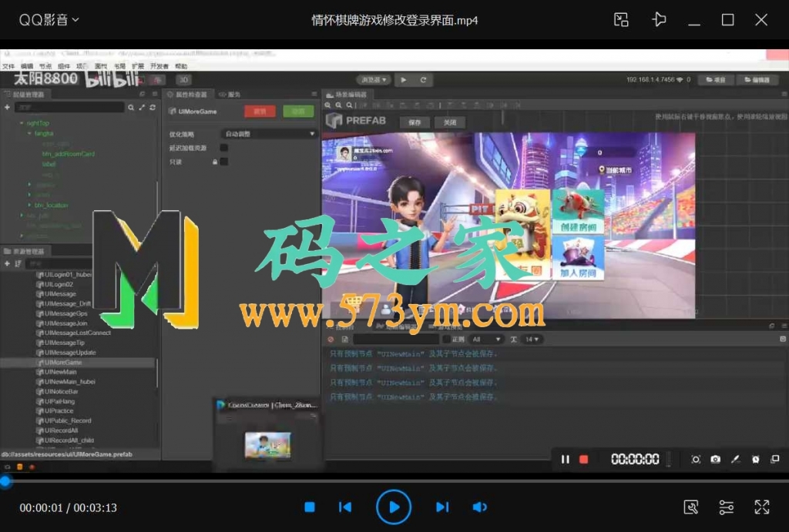Collapse the fangka node
The width and height of the screenshot is (789, 532).
pos(30,134)
